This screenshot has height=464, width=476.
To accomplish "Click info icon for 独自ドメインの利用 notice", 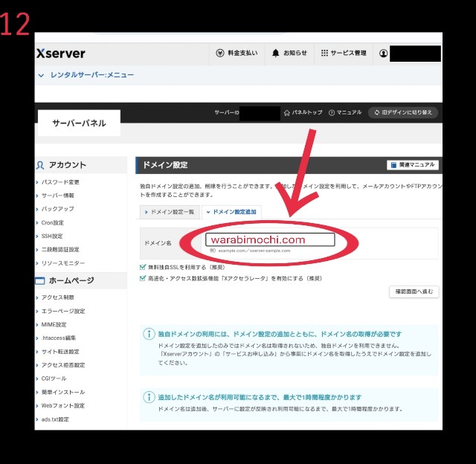I will click(149, 334).
